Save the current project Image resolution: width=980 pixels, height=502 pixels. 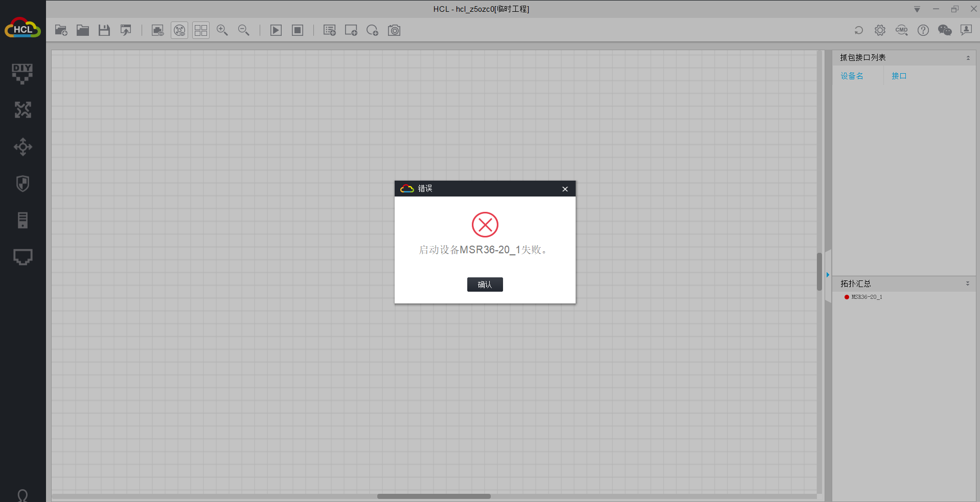click(x=104, y=31)
